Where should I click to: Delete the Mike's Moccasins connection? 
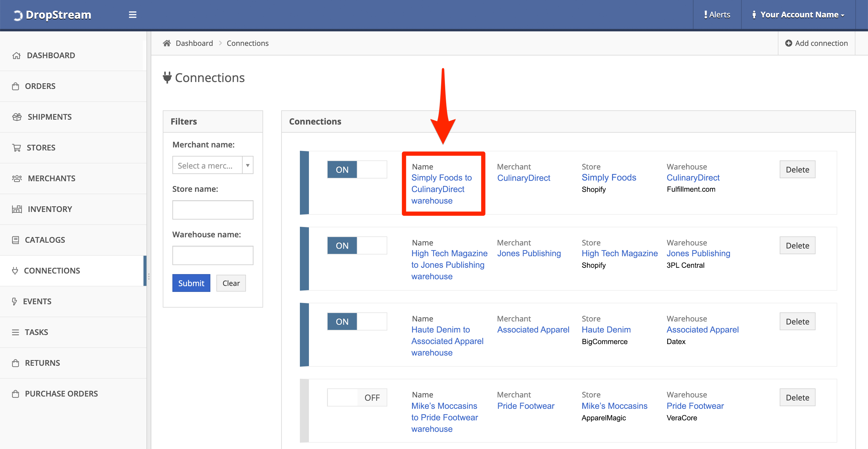(797, 398)
